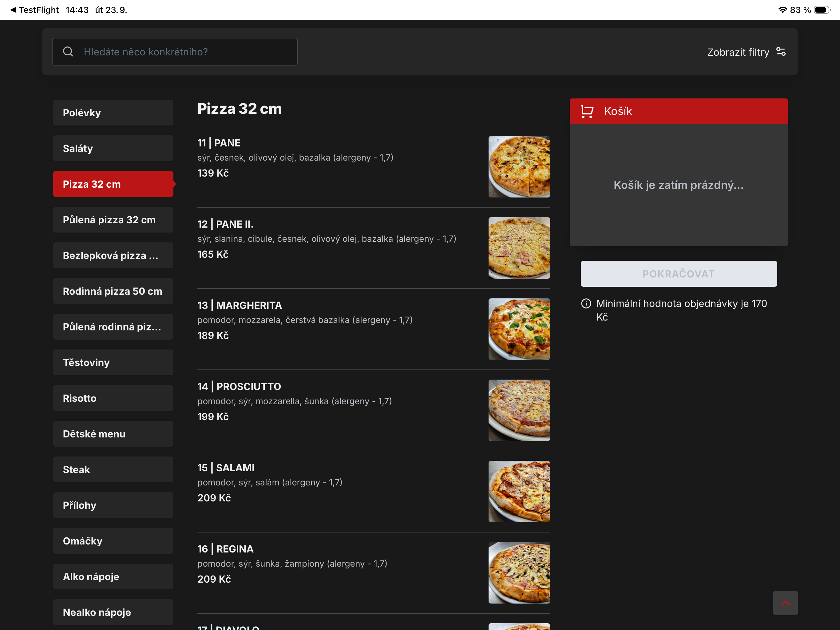Open the Dětské menu category
Screen dimensions: 840x630
(x=113, y=434)
